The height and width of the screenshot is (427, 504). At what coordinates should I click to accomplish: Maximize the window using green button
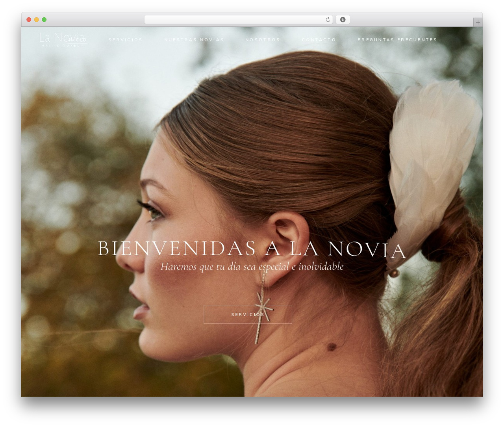(x=44, y=20)
